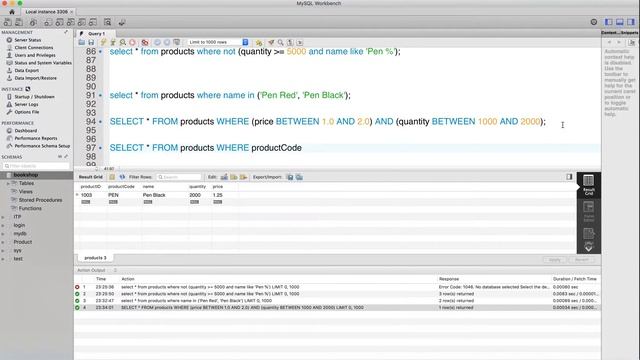Click the rollback transaction icon
Viewport: 640px width, 360px height.
click(x=167, y=42)
